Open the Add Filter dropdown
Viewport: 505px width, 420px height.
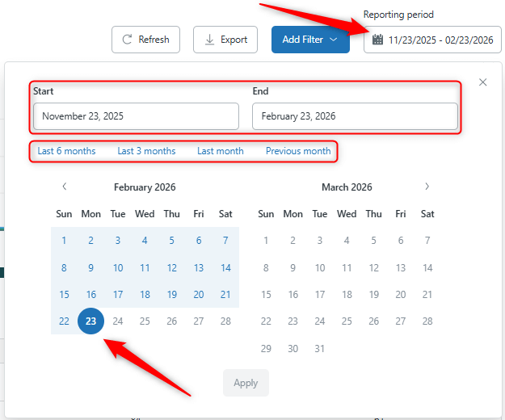pos(310,40)
